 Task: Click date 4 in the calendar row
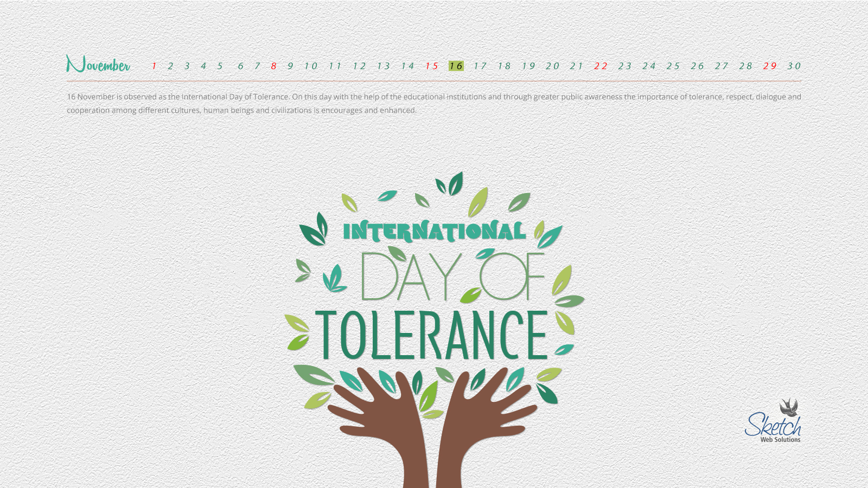[203, 66]
